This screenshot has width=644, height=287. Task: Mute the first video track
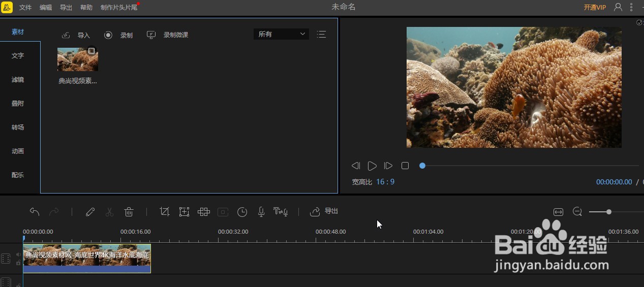[18, 255]
